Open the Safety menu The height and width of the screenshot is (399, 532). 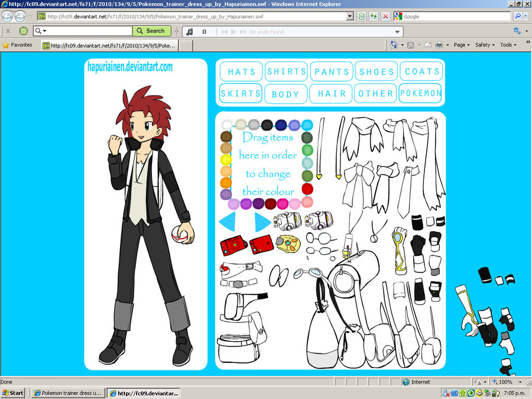(485, 45)
